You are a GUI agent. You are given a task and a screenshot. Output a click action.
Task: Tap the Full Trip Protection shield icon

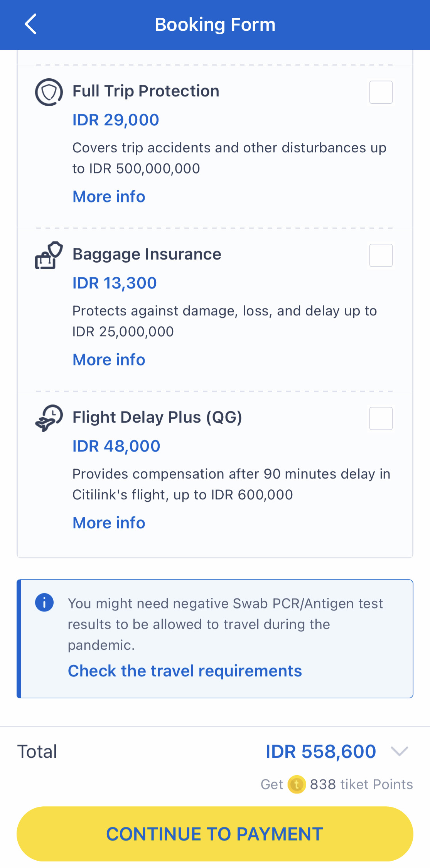tap(49, 92)
